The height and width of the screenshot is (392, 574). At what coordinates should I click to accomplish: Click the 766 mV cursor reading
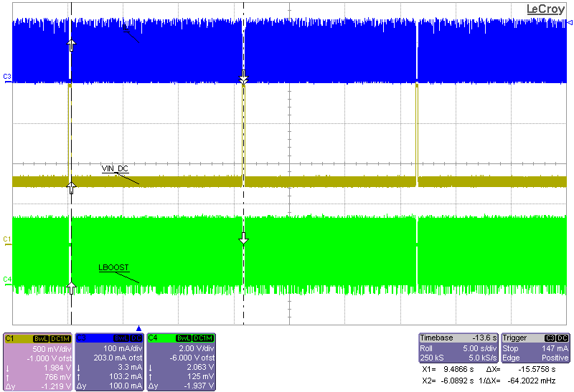click(57, 377)
